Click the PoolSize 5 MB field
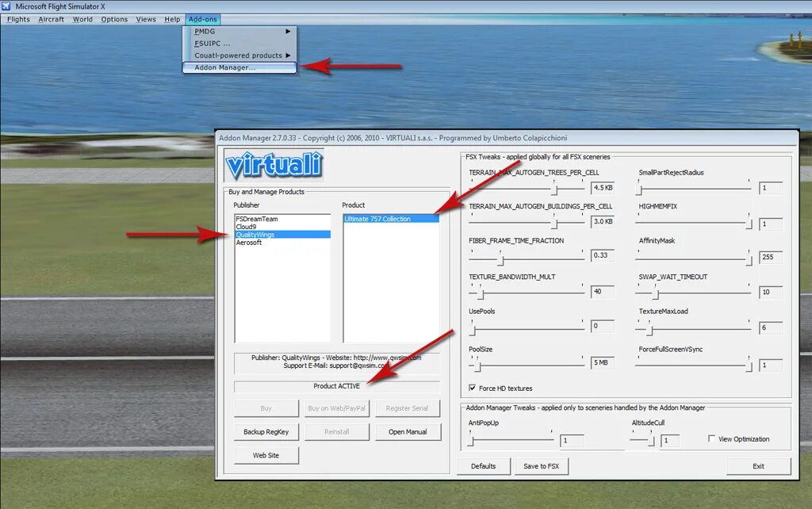 (603, 362)
